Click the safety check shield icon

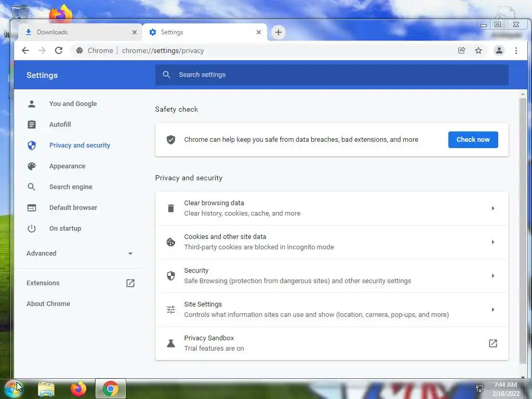171,140
